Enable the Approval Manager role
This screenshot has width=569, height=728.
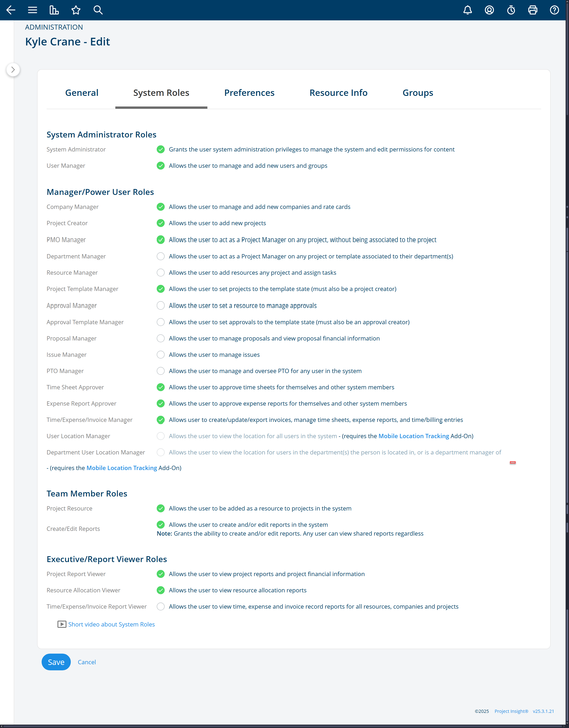(161, 306)
